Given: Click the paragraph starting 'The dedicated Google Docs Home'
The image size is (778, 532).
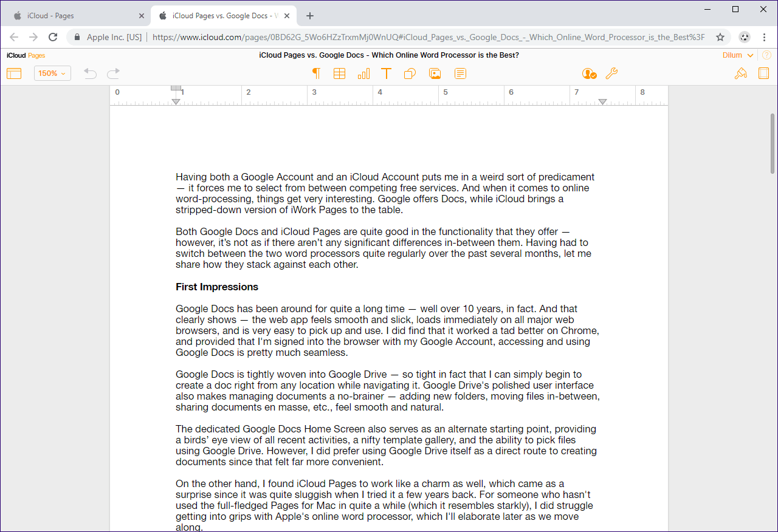Looking at the screenshot, I should click(387, 445).
